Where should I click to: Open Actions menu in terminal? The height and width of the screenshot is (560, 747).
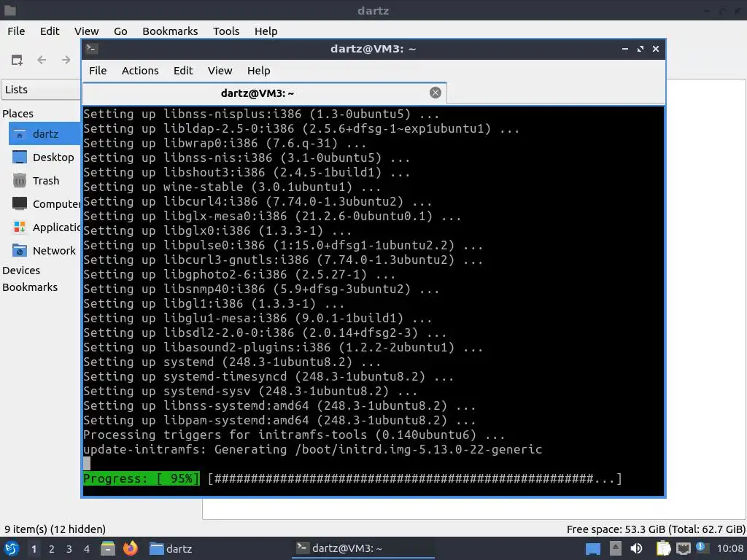pos(140,71)
